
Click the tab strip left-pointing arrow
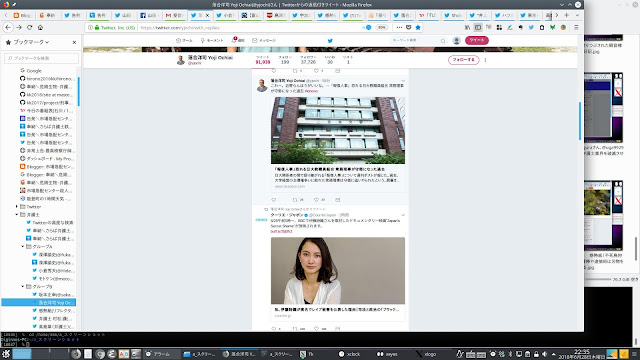point(6,15)
